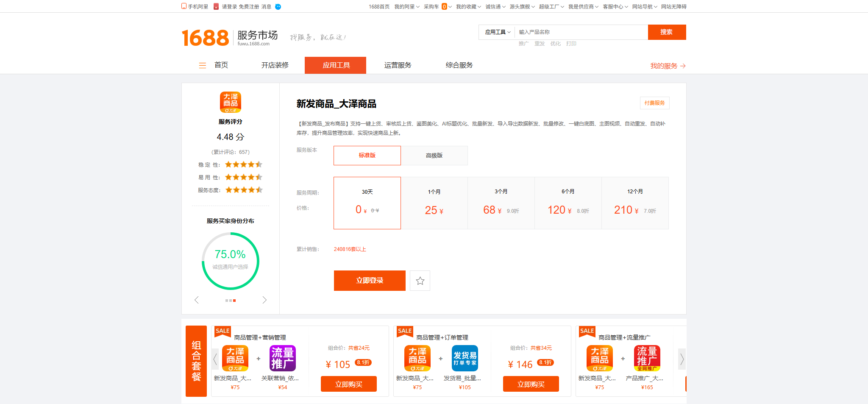868x404 pixels.
Task: Click 重发 search suggestion
Action: tap(540, 44)
